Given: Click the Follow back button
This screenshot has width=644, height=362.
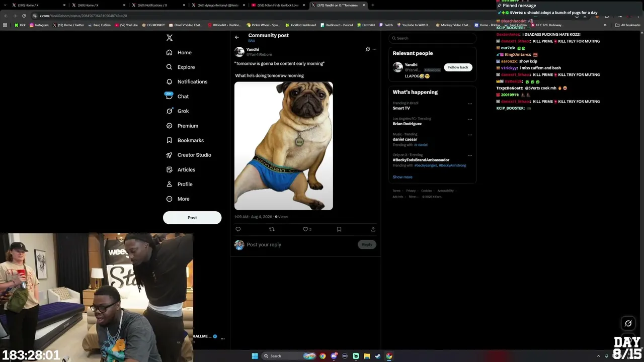Looking at the screenshot, I should click(458, 67).
